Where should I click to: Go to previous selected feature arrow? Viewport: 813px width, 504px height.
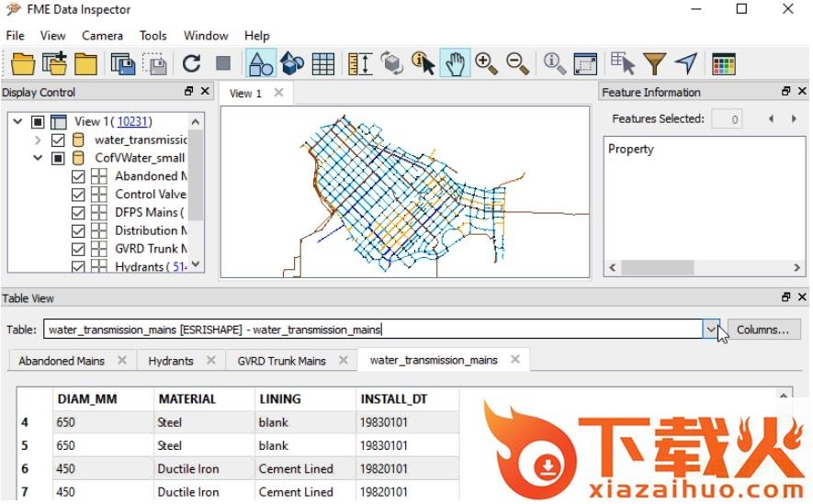click(x=771, y=118)
